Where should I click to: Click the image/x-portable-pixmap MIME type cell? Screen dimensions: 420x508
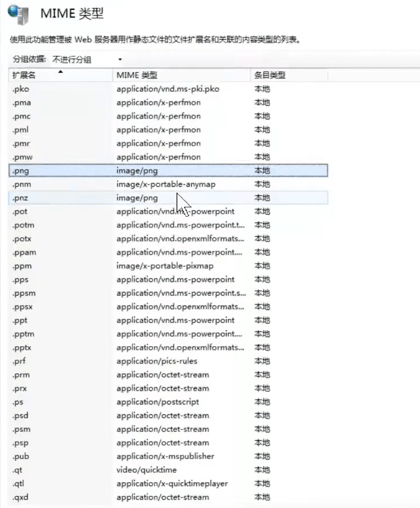[x=165, y=266]
